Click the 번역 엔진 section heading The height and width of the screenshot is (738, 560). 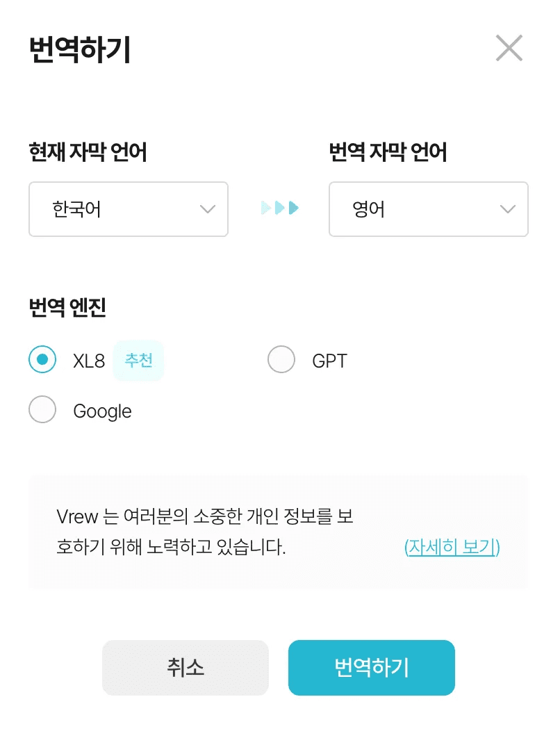pyautogui.click(x=67, y=309)
